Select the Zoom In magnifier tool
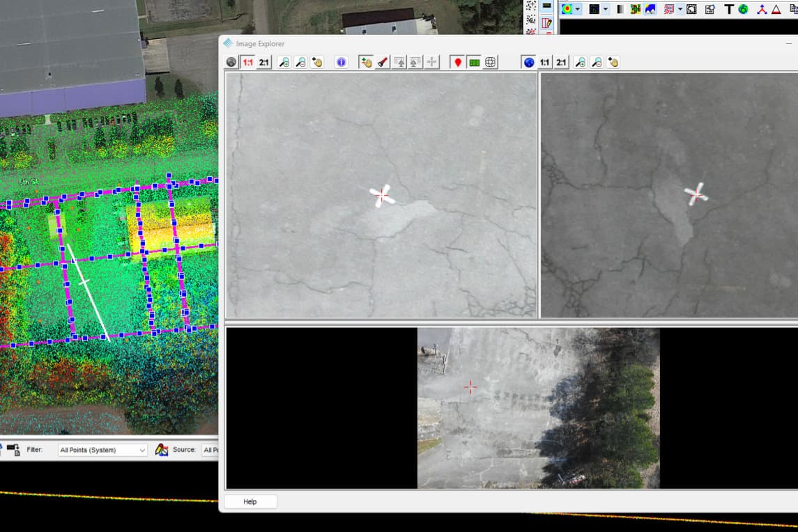Viewport: 798px width, 532px height. coord(282,61)
